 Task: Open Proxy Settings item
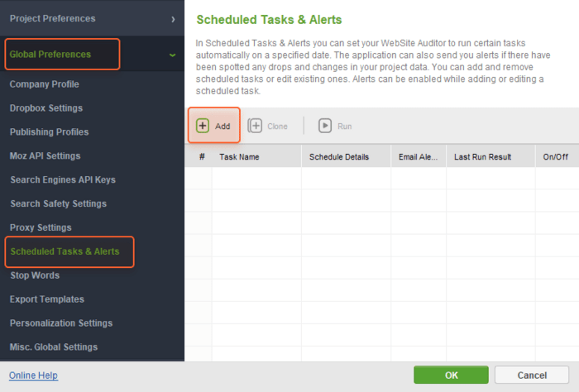(41, 227)
